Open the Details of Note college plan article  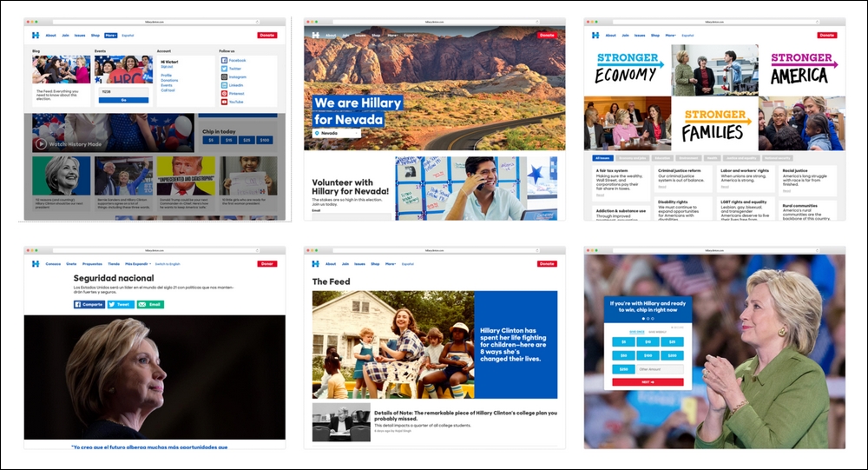click(435, 421)
